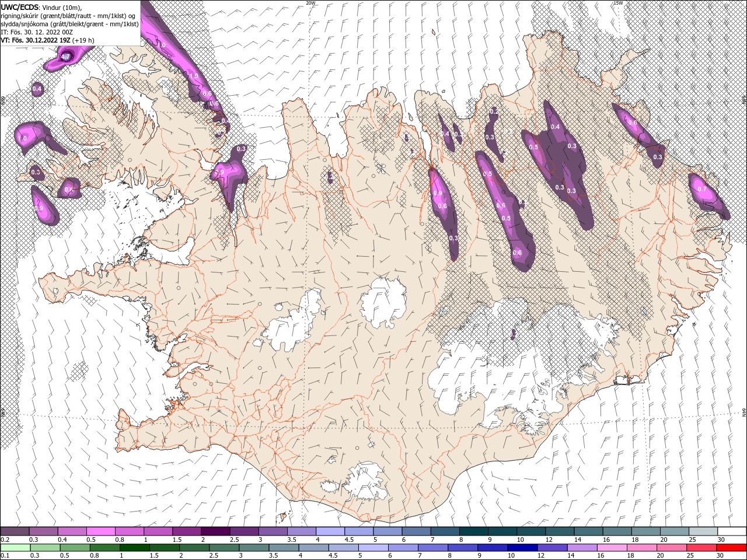The height and width of the screenshot is (560, 747).
Task: Pick the violet bottom-row swatch labeled 12
Action: tap(552, 548)
